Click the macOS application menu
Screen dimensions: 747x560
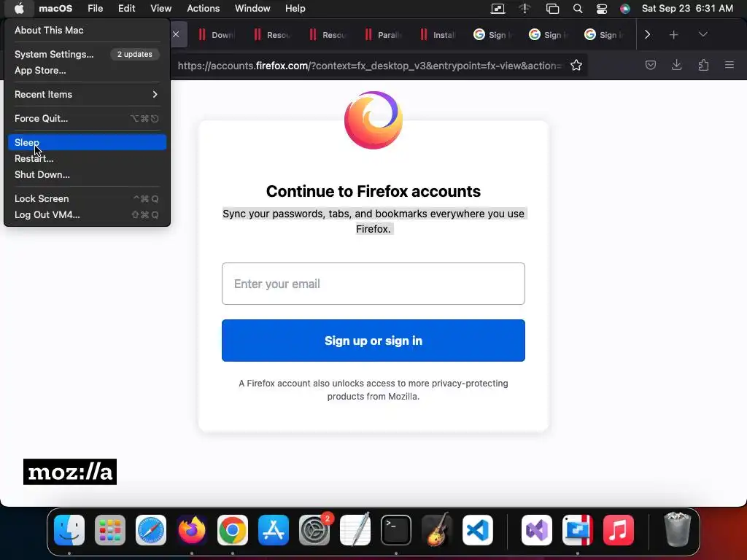[x=55, y=9]
